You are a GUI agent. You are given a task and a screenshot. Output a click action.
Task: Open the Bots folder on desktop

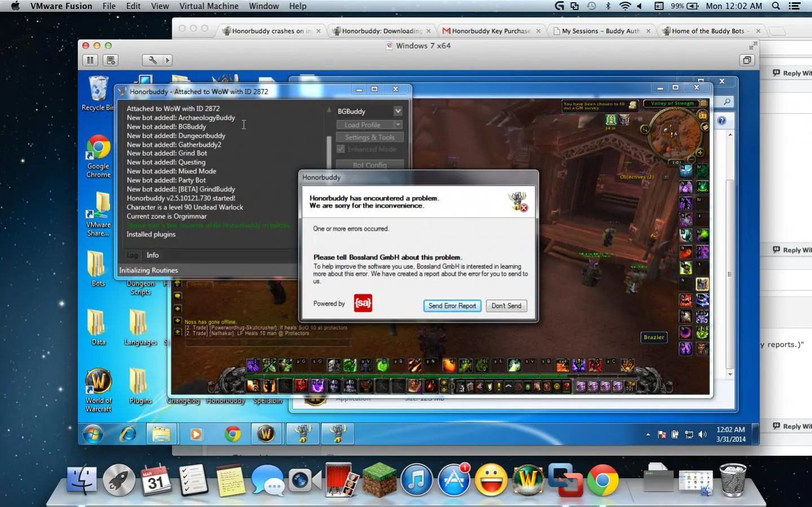(x=98, y=268)
